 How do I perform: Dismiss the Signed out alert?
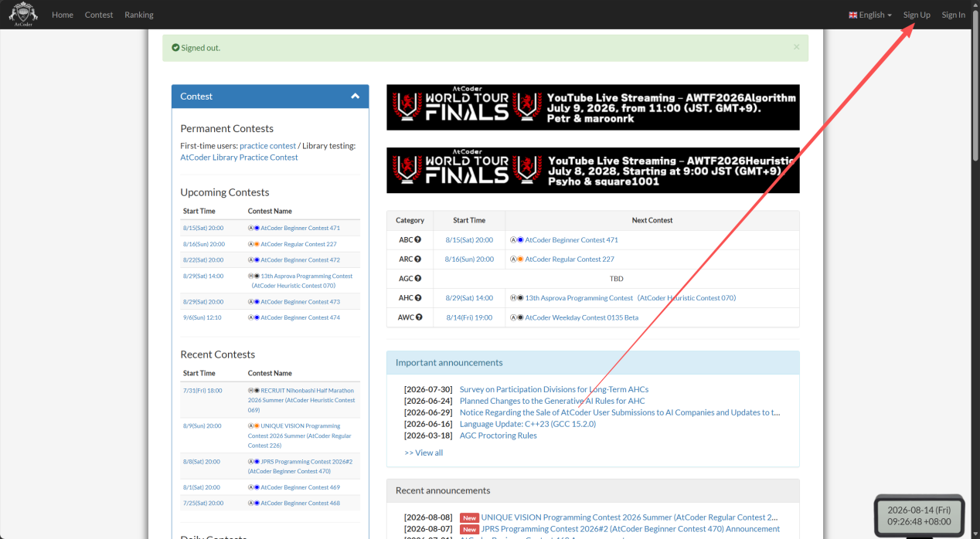[x=796, y=47]
